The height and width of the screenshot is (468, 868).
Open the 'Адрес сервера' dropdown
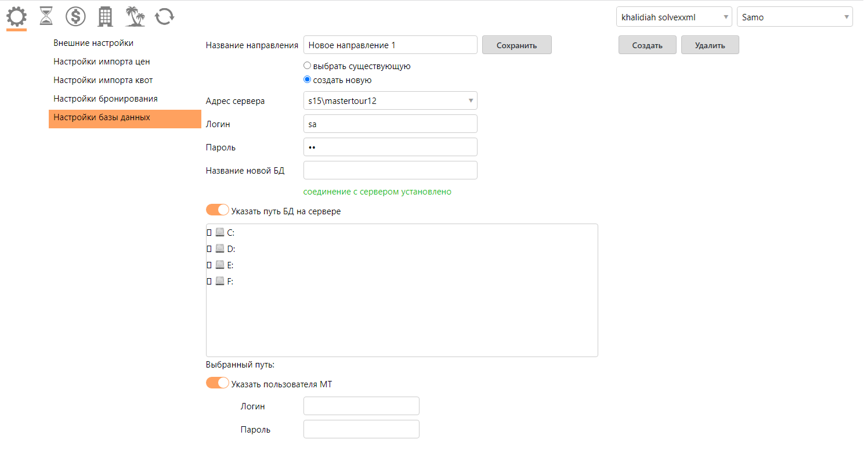[x=390, y=101]
